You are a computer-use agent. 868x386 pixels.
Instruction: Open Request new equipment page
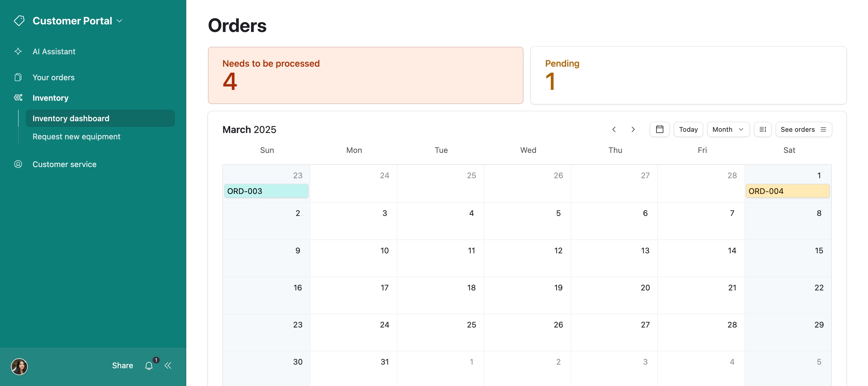pyautogui.click(x=76, y=137)
